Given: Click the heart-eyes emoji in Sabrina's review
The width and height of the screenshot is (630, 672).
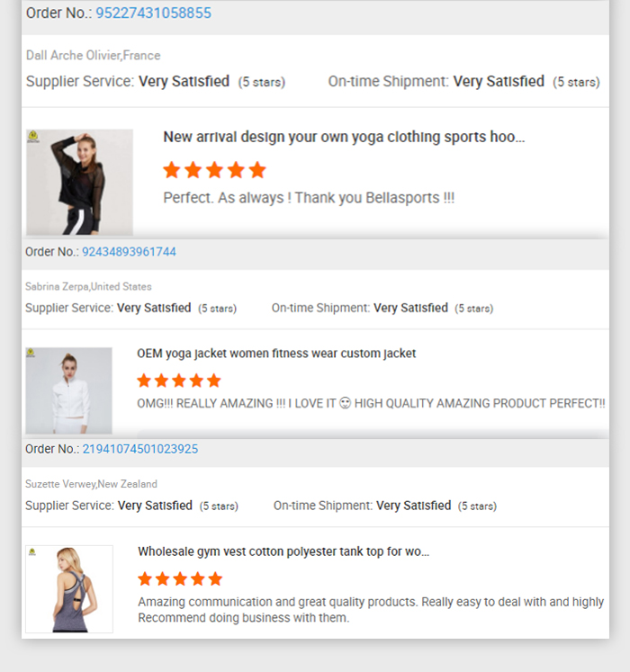Looking at the screenshot, I should click(x=346, y=403).
